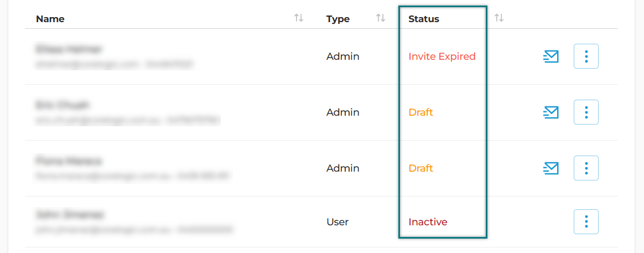Screen dimensions: 644x253
Task: Select the Invite Expired status text
Action: 442,56
